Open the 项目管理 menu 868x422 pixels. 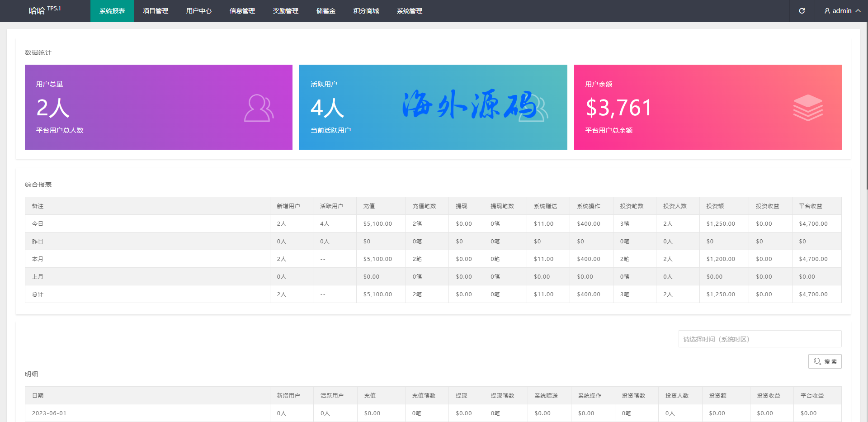point(156,11)
